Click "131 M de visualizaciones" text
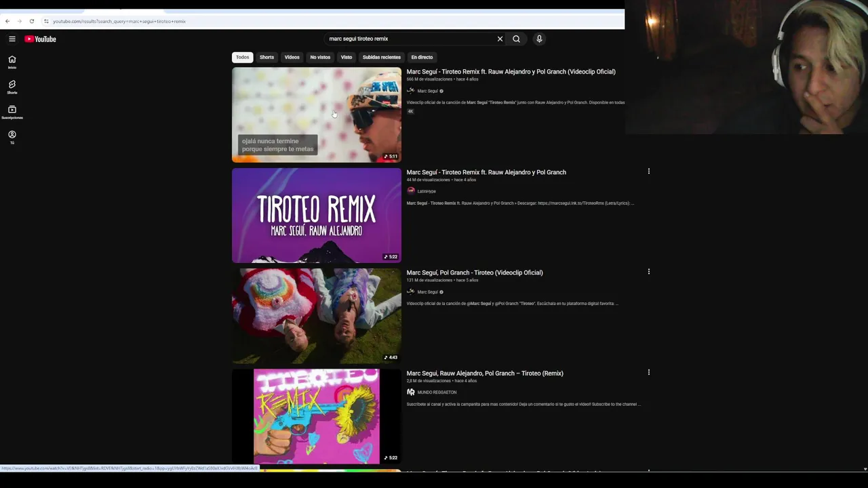The width and height of the screenshot is (868, 488). point(429,280)
